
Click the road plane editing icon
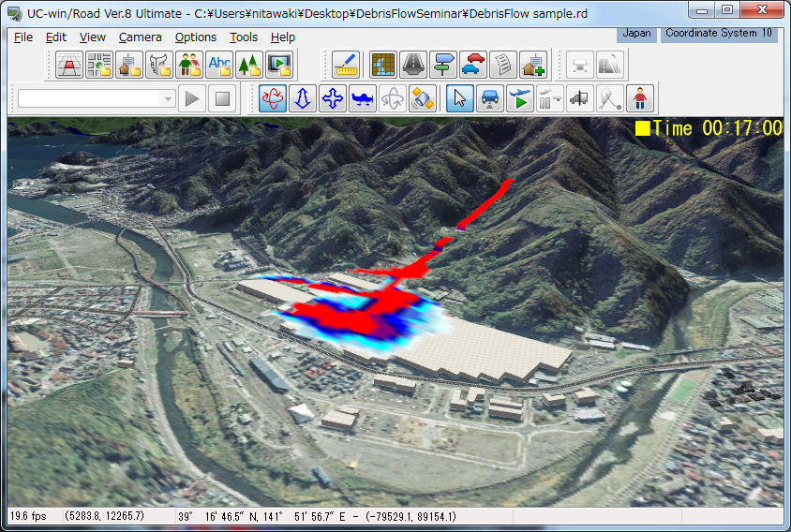pos(68,65)
